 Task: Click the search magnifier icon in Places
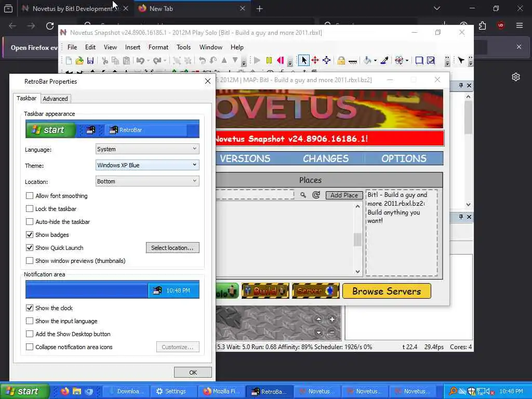coord(303,195)
